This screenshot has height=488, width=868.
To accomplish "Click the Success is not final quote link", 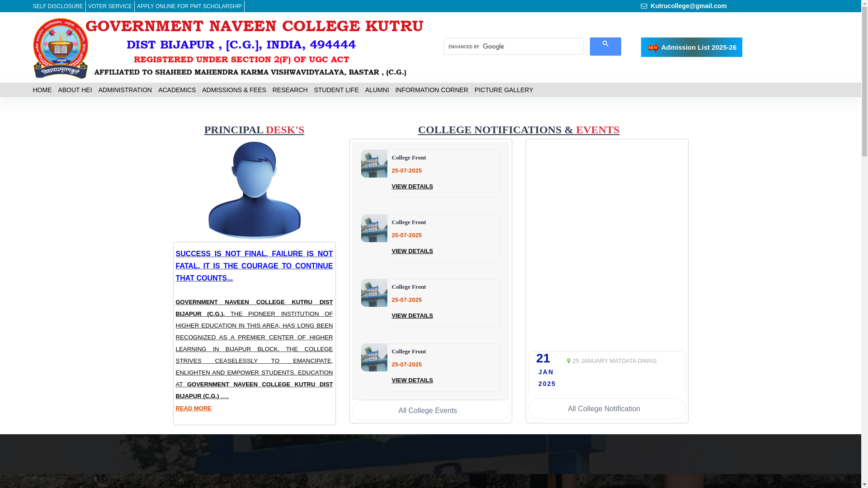I will (254, 266).
